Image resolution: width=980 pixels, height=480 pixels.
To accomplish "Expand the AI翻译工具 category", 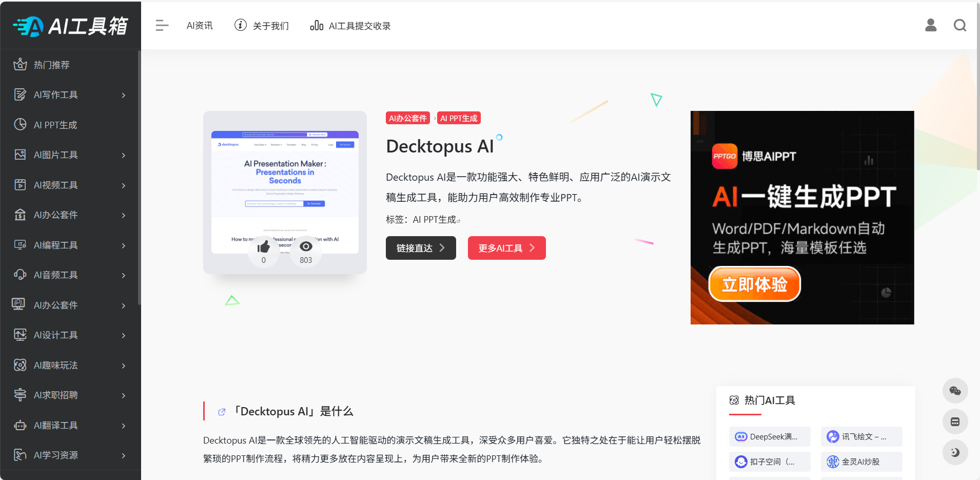I will click(123, 426).
